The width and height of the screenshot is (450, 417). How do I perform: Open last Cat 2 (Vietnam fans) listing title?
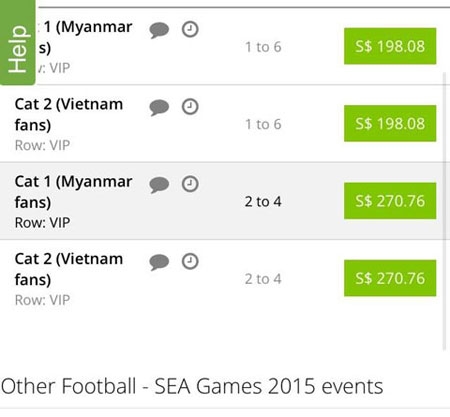pos(69,269)
